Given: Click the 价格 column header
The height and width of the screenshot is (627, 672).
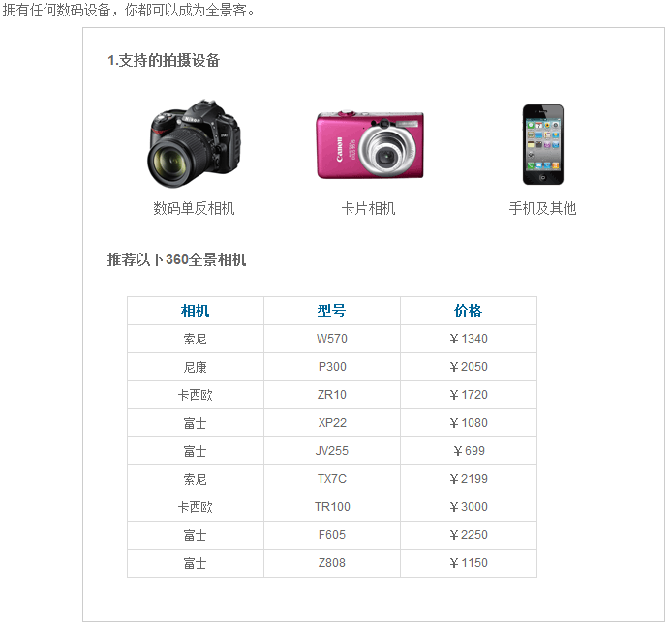Looking at the screenshot, I should pyautogui.click(x=469, y=311).
